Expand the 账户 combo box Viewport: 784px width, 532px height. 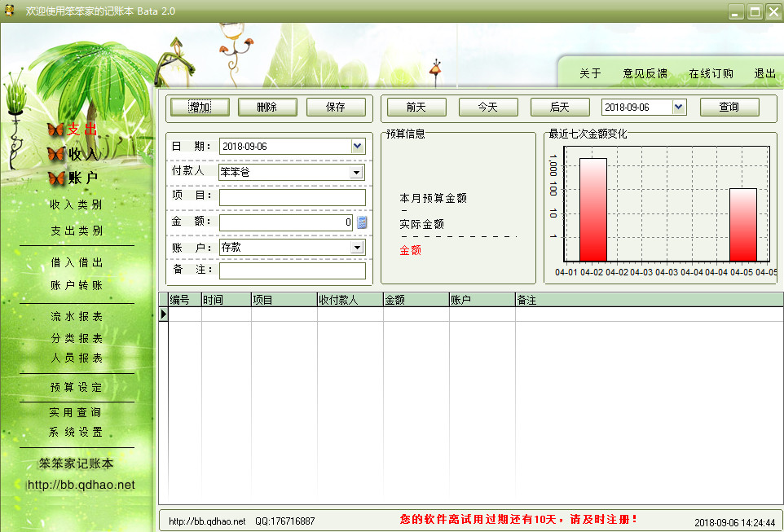pos(356,248)
